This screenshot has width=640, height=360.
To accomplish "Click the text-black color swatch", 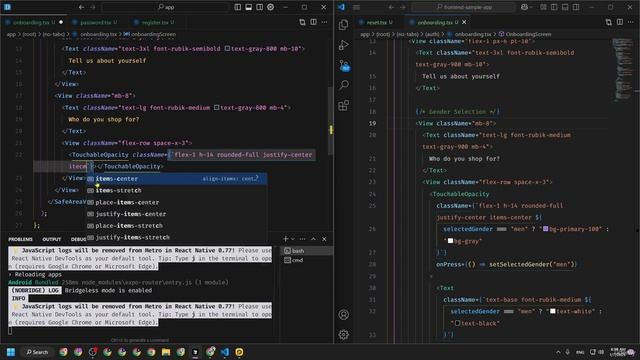I will coord(458,323).
